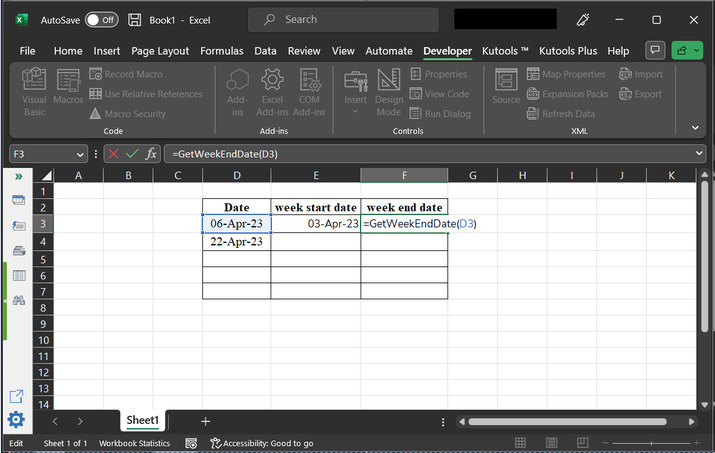Click Workbook Statistics in the status bar
This screenshot has height=453, width=715.
[x=133, y=443]
